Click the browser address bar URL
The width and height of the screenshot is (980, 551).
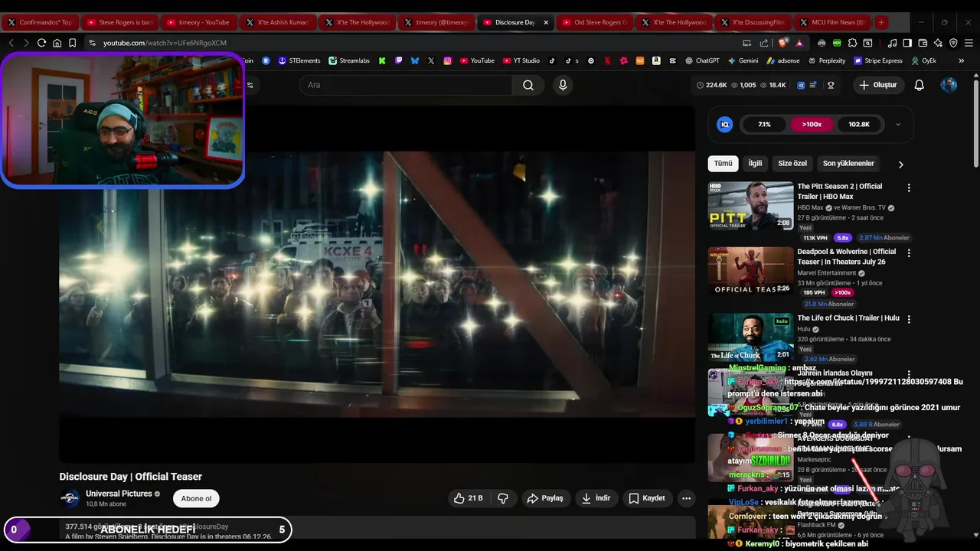click(165, 43)
